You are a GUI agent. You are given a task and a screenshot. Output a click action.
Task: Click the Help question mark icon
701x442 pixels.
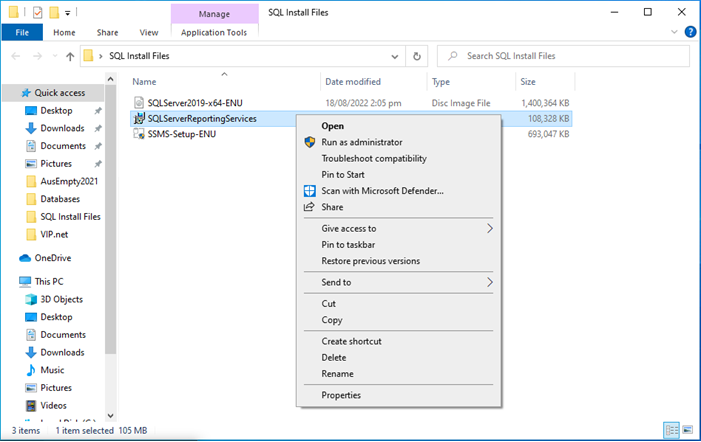[690, 32]
